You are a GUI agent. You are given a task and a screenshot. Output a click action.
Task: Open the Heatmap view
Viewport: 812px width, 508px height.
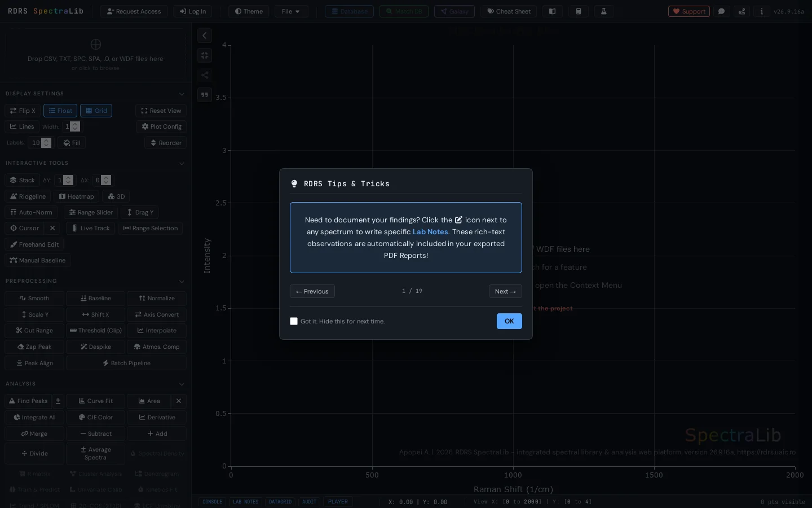tap(77, 196)
